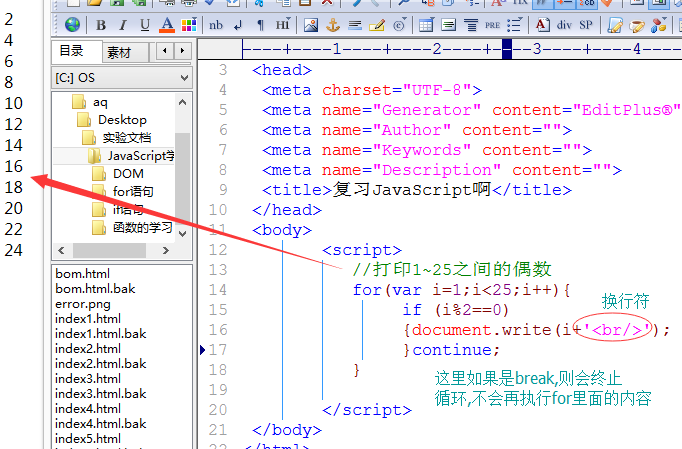Open the color palette grid icon

pos(189,25)
